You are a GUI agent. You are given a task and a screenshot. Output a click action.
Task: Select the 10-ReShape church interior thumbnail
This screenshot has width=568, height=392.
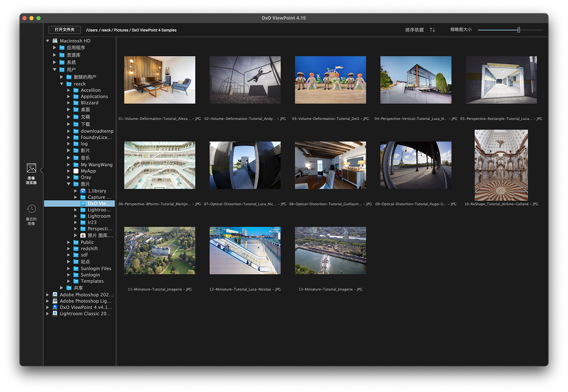click(501, 165)
